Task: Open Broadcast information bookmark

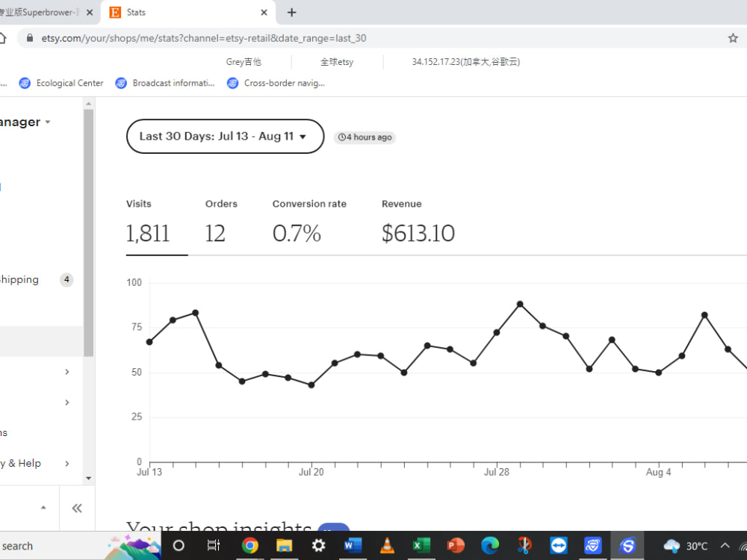Action: click(165, 83)
